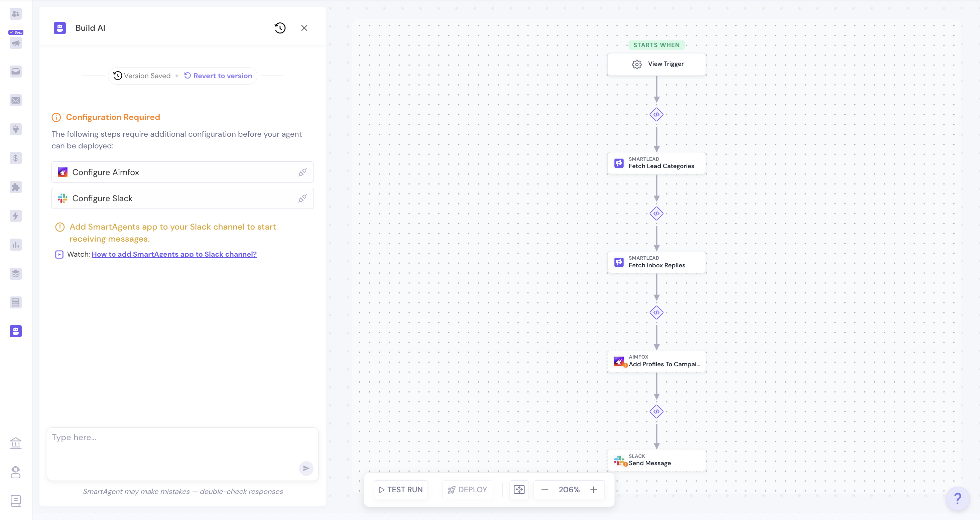980x520 pixels.
Task: Click the code diamond below View Trigger
Action: (656, 115)
